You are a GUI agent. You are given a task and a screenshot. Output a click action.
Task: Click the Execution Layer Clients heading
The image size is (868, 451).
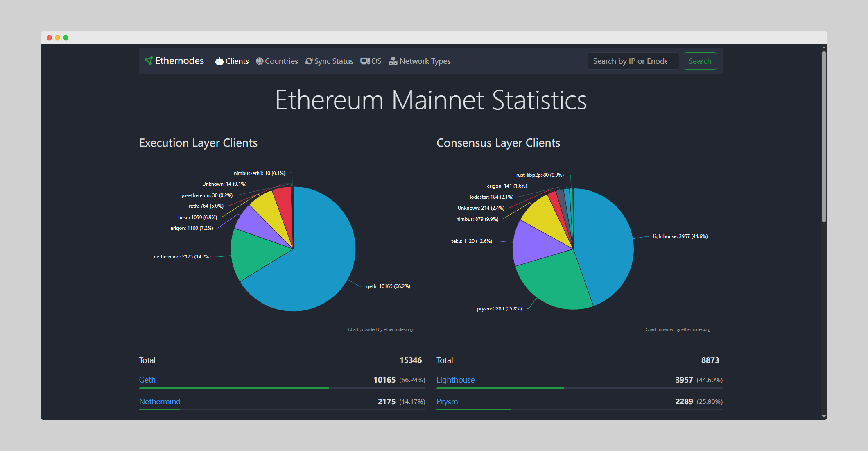coord(198,143)
